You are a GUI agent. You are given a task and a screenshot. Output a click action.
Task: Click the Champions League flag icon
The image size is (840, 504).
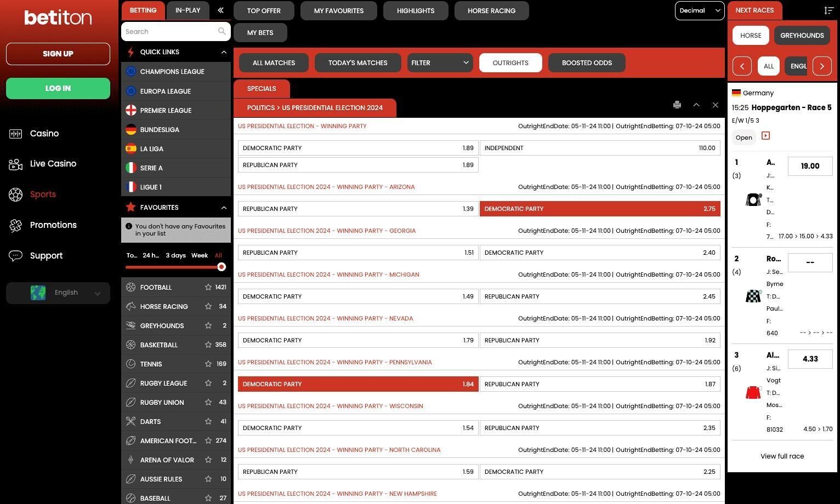click(130, 71)
